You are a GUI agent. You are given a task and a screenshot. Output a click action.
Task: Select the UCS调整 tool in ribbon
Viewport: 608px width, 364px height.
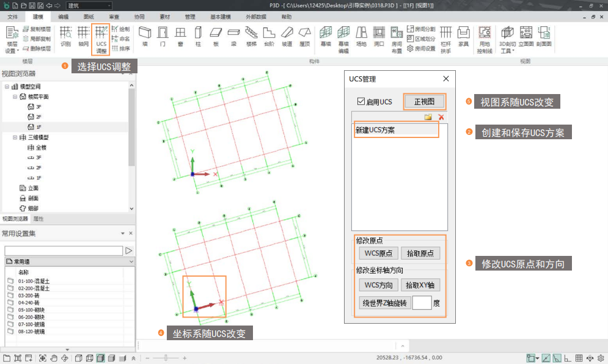pos(101,40)
